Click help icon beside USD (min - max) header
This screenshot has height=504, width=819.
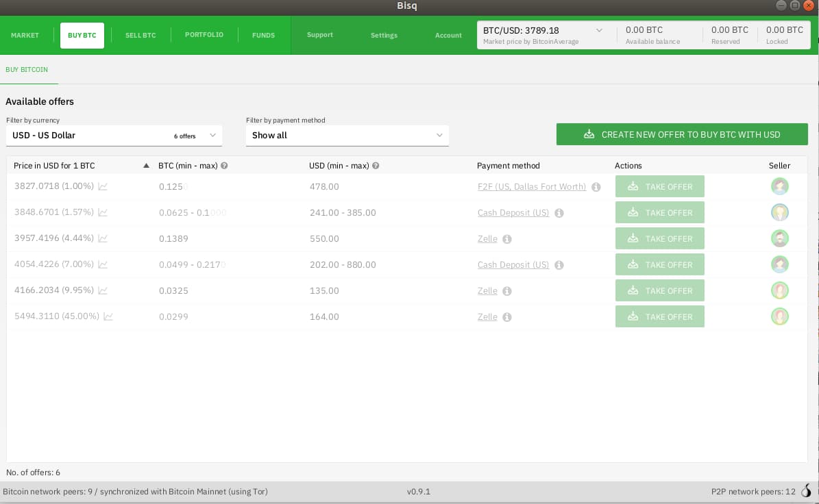pyautogui.click(x=376, y=166)
